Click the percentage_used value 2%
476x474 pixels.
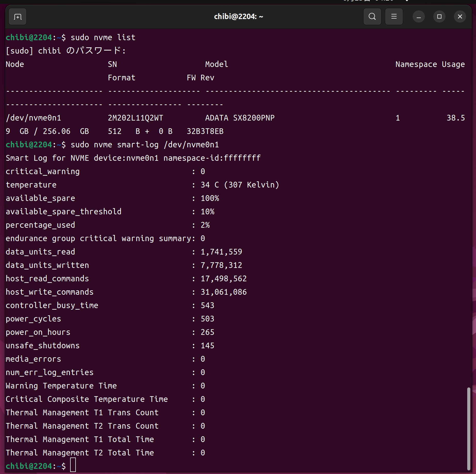(205, 225)
